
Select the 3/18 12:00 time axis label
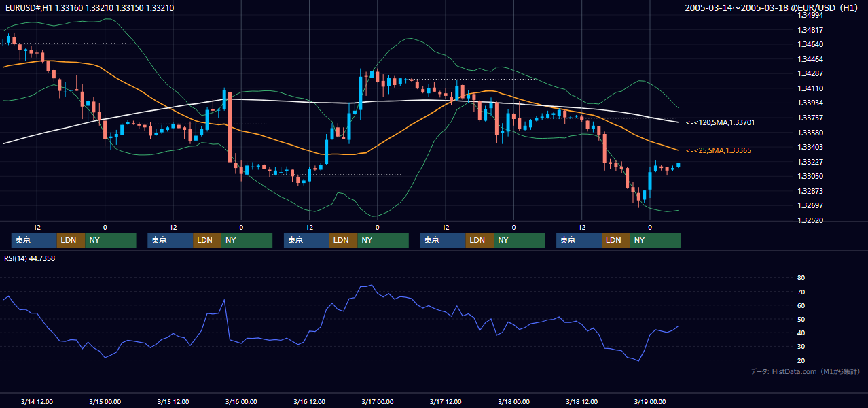coord(581,401)
